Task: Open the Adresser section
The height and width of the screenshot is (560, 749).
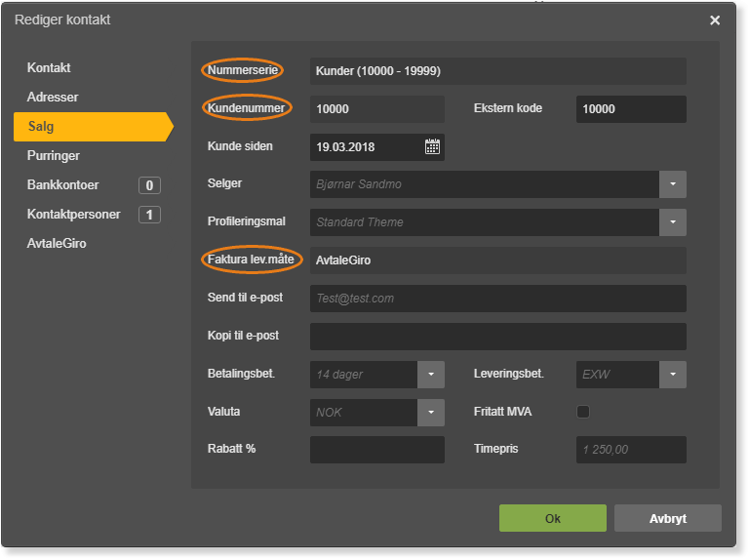Action: coord(53,97)
